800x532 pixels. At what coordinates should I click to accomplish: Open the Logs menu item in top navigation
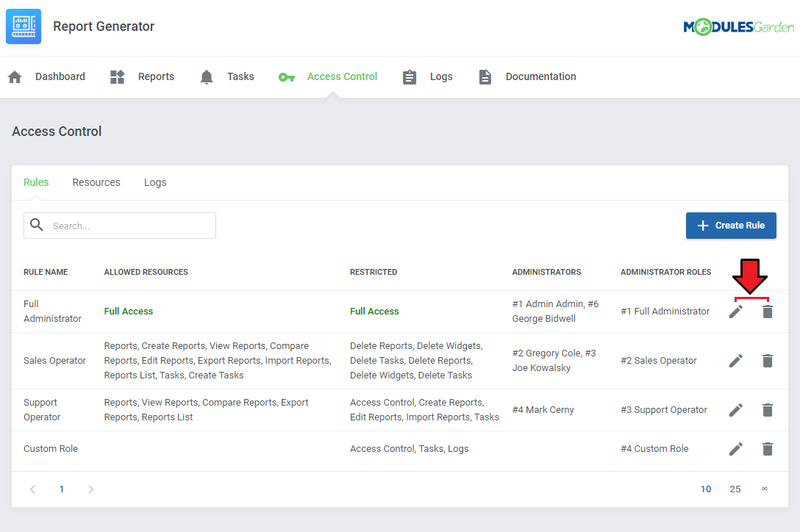(x=441, y=76)
